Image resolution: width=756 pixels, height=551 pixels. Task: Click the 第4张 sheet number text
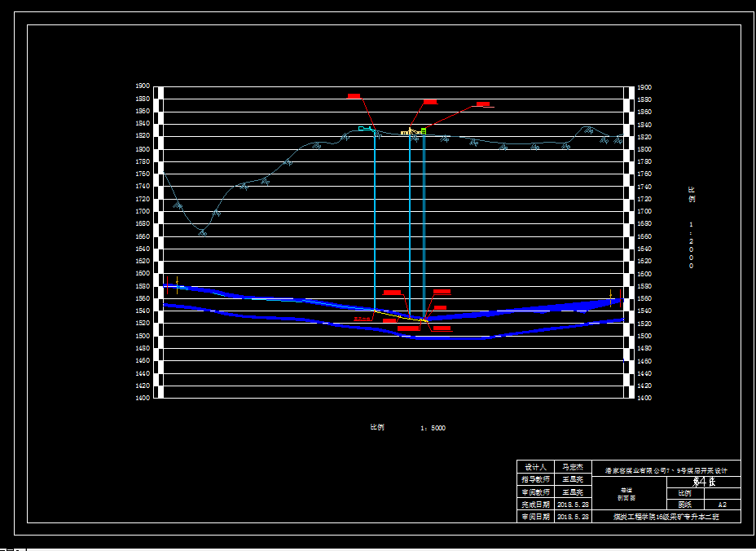(704, 482)
